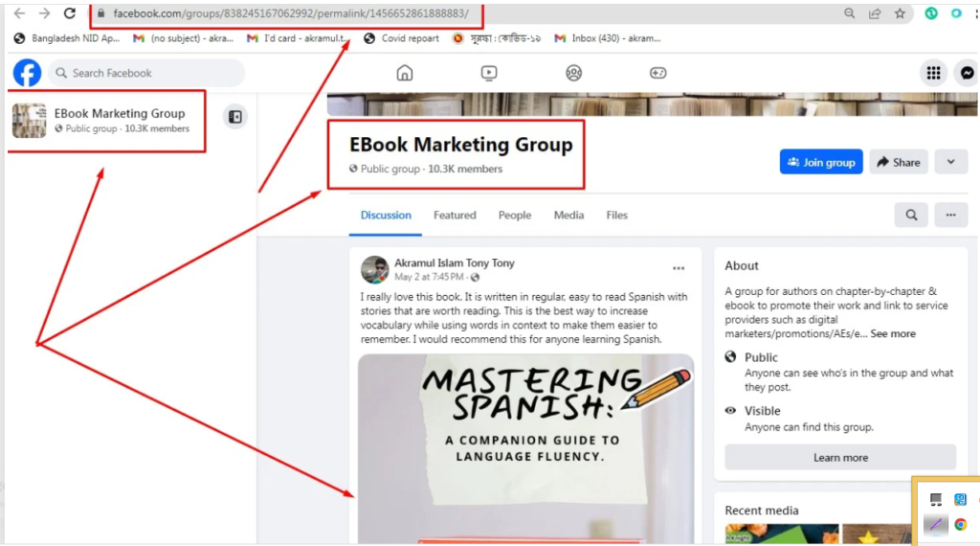The image size is (980, 546).
Task: Reload the page with the refresh icon
Action: click(69, 13)
